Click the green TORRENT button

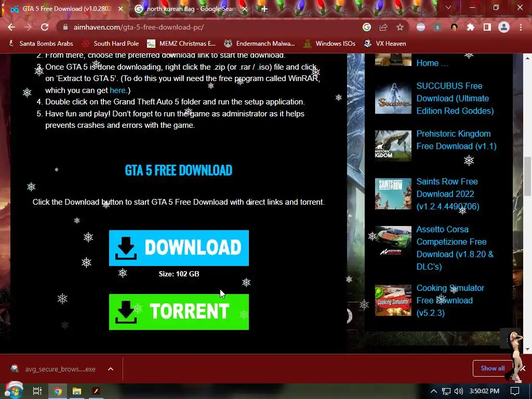point(179,312)
